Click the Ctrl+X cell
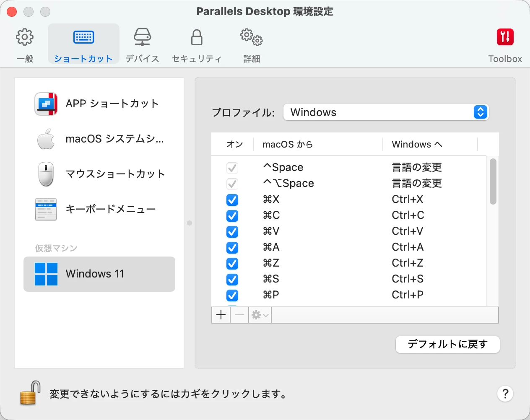This screenshot has width=530, height=420. click(408, 200)
